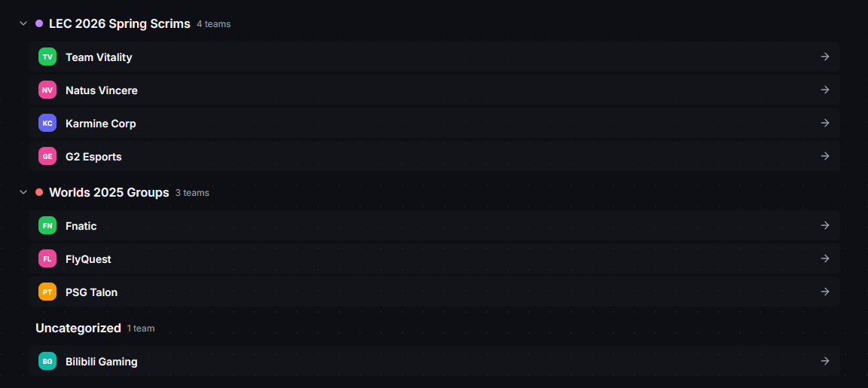This screenshot has width=868, height=388.
Task: Open FlyQuest using the arrow icon
Action: (825, 258)
